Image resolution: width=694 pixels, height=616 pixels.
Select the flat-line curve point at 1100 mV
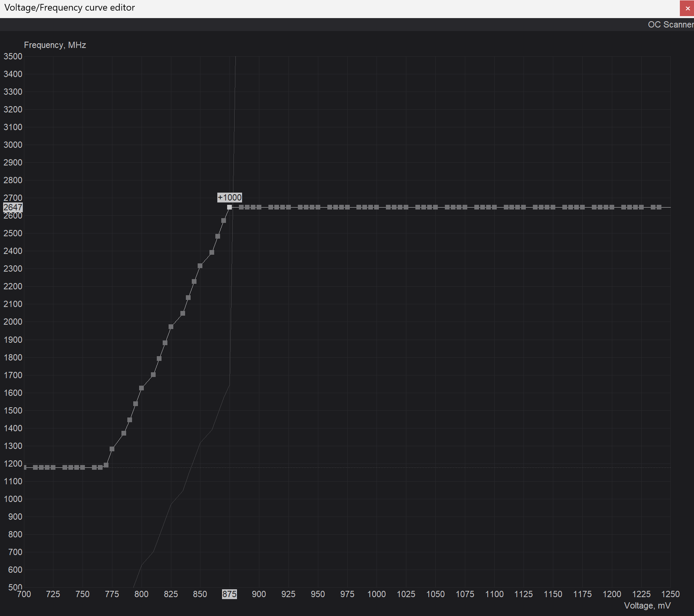tap(494, 207)
